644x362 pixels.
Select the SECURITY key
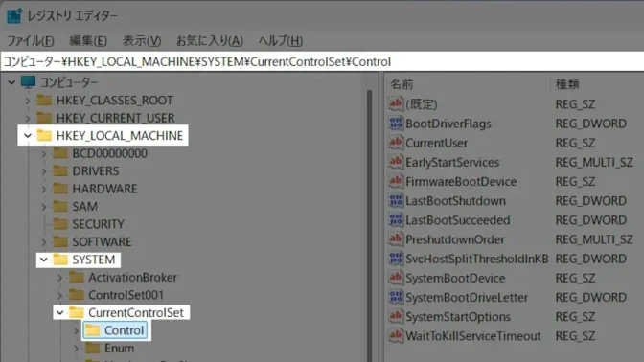(98, 224)
